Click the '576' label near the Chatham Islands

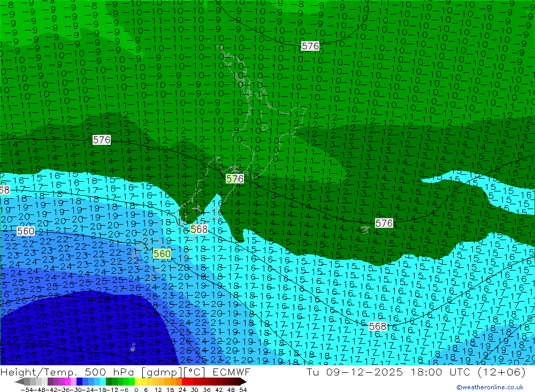tap(384, 223)
